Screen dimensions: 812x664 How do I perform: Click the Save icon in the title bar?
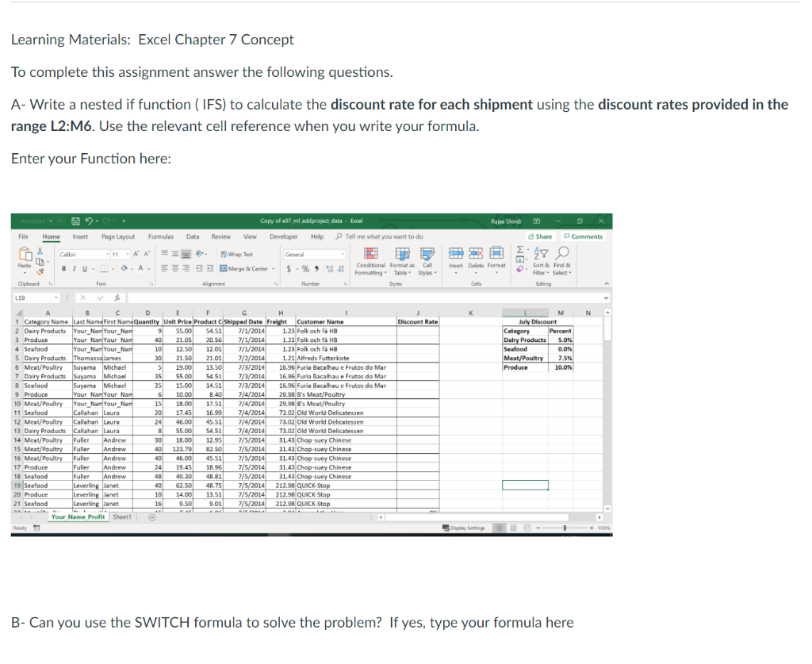click(x=75, y=221)
